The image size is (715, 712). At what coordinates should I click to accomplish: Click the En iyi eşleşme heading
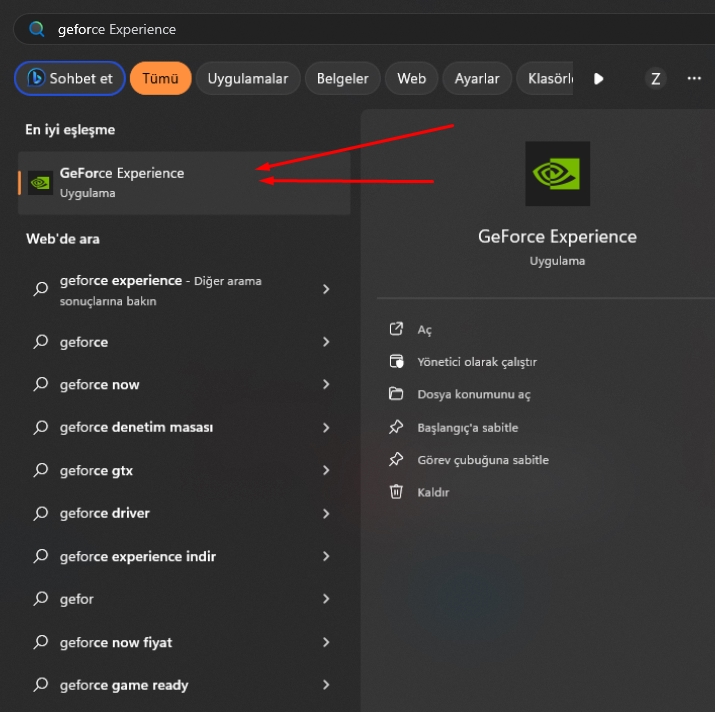70,130
